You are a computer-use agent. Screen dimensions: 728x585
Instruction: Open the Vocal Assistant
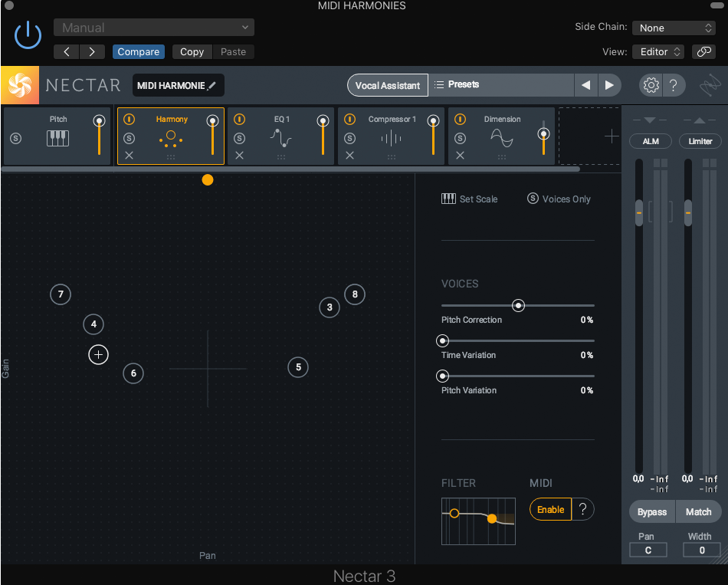click(x=388, y=85)
